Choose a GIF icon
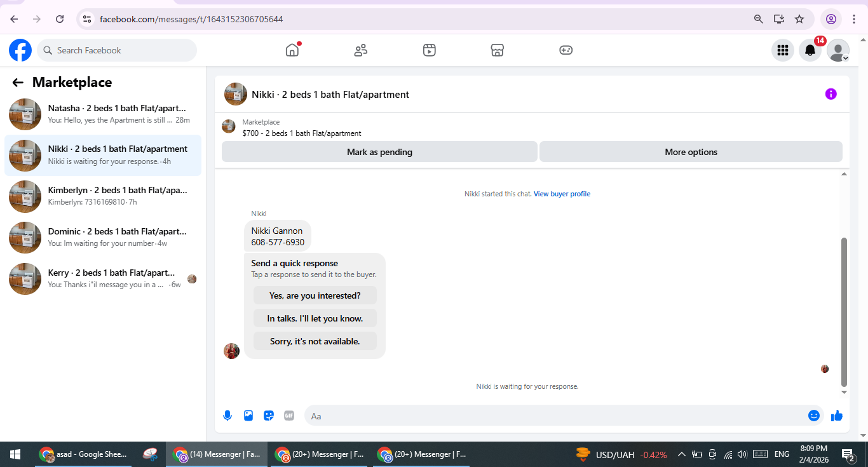 (289, 416)
